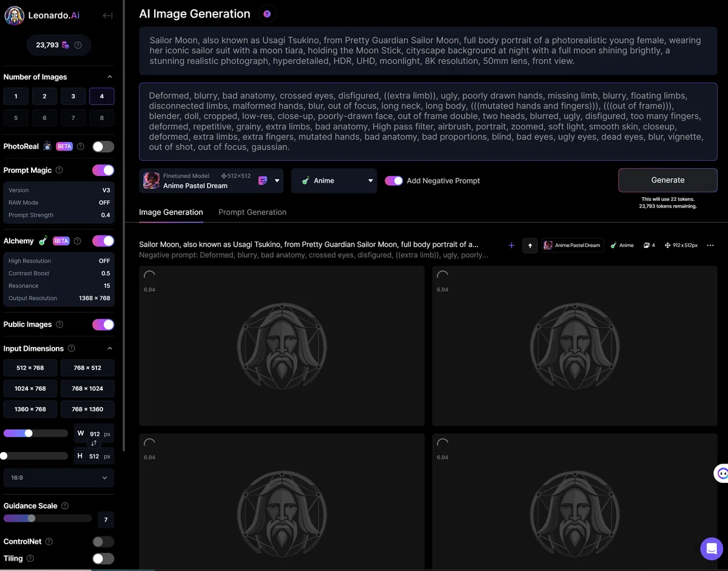Toggle the PhotoReal switch
The image size is (728, 571).
tap(103, 147)
